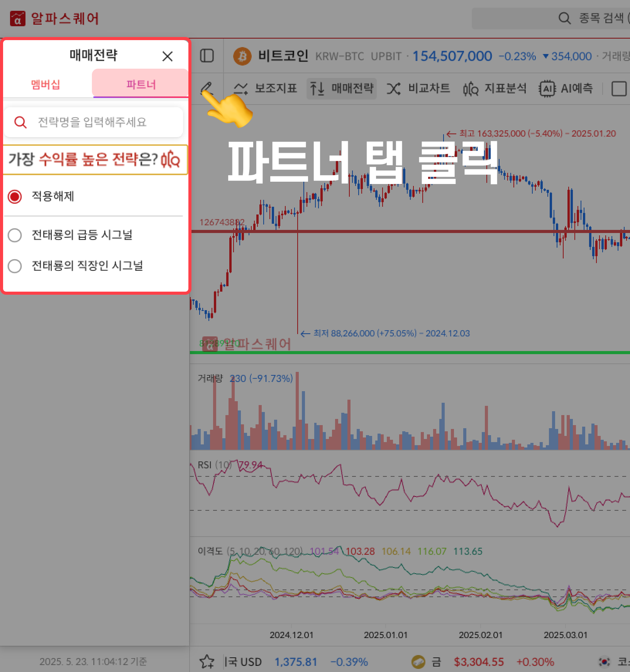This screenshot has height=672, width=630.
Task: Click the red magnifier in strategy search
Action: [x=20, y=122]
